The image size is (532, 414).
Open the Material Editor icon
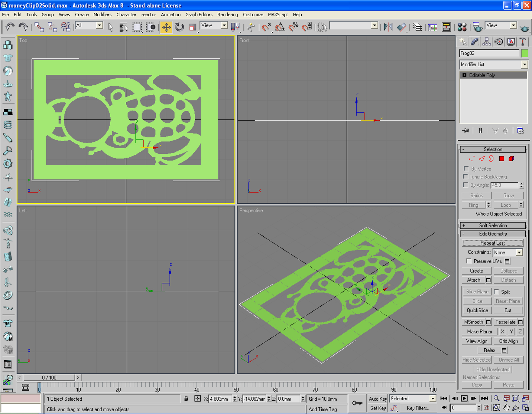[x=462, y=27]
